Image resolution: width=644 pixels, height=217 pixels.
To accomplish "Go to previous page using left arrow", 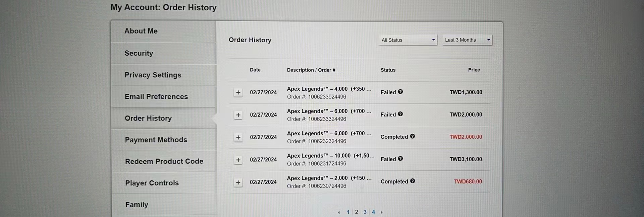I will pos(339,212).
